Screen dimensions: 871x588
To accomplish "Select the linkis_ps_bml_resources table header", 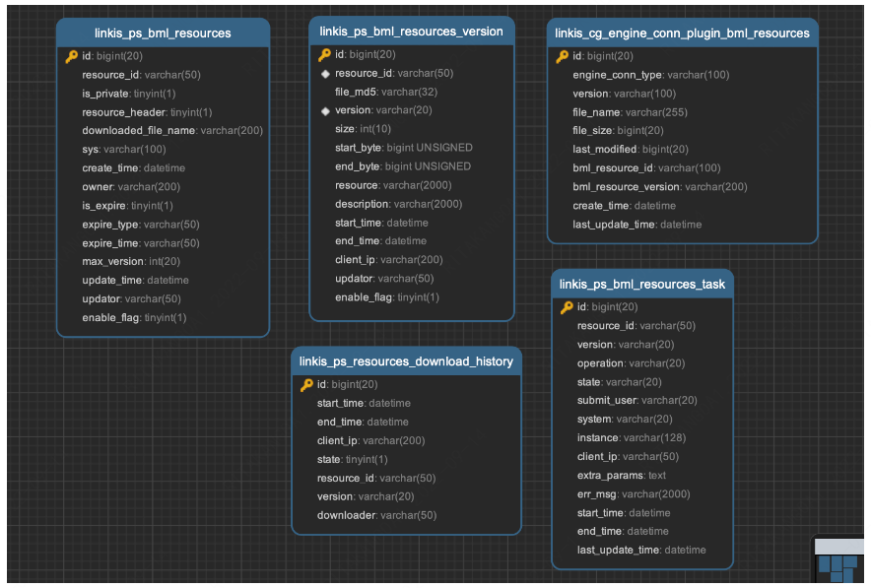I will pyautogui.click(x=164, y=33).
